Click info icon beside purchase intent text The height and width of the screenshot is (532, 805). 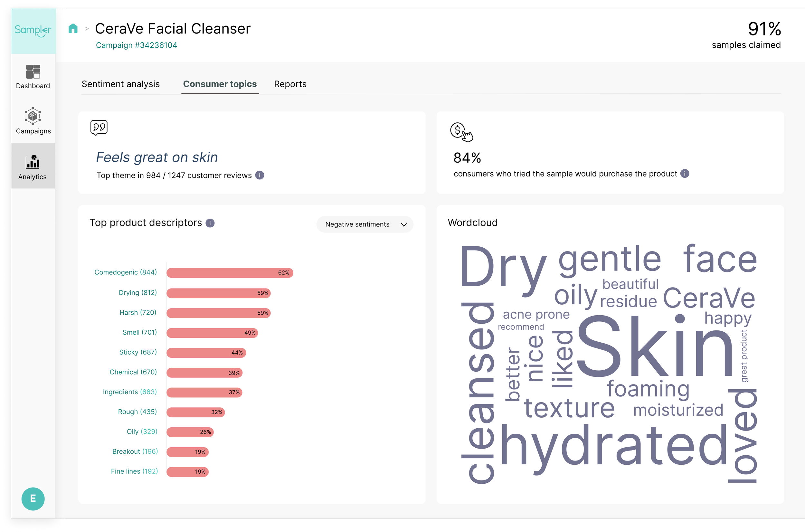pyautogui.click(x=685, y=173)
